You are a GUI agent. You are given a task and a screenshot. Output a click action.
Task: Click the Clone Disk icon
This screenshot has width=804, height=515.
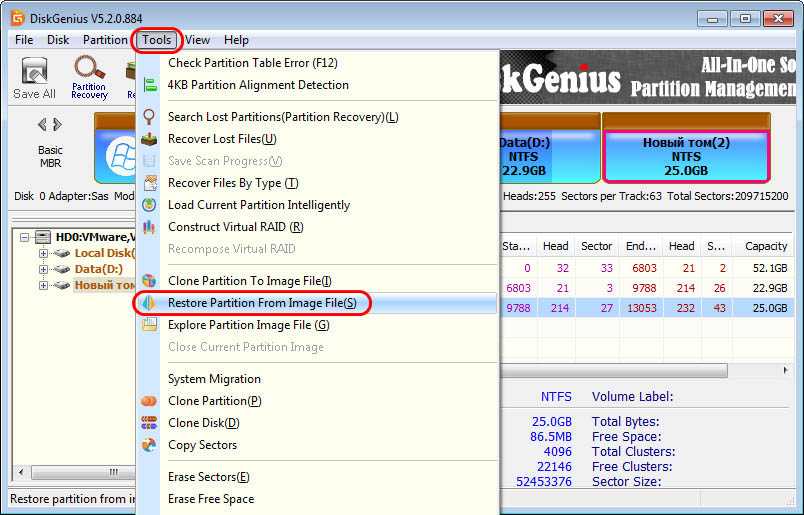click(x=150, y=423)
